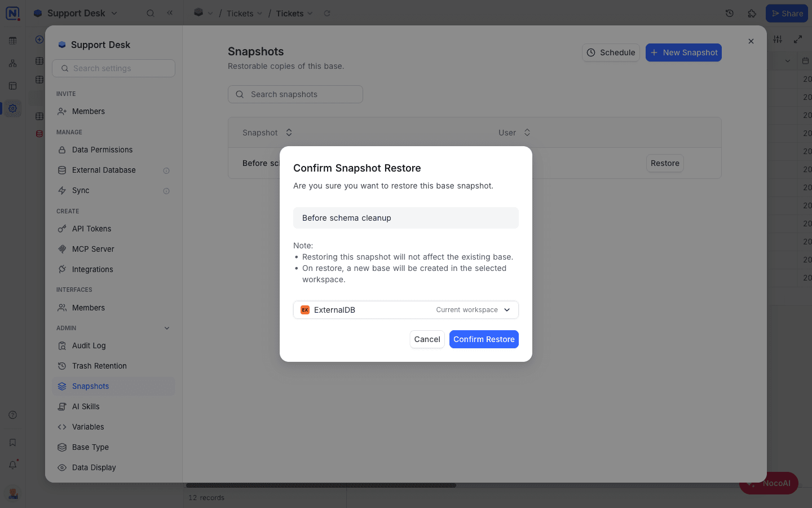Image resolution: width=812 pixels, height=508 pixels.
Task: Select Snapshots in the sidebar
Action: [x=113, y=386]
